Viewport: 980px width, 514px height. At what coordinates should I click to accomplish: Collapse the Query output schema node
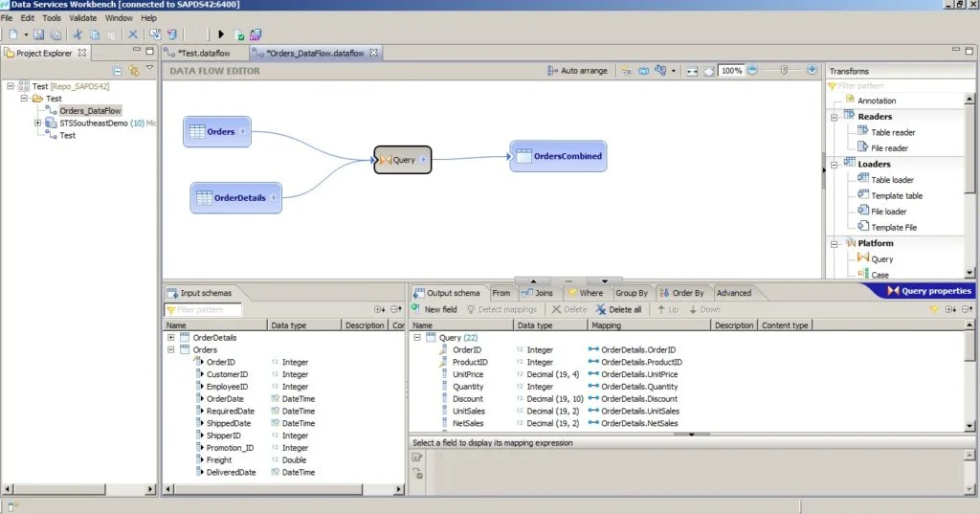tap(417, 338)
